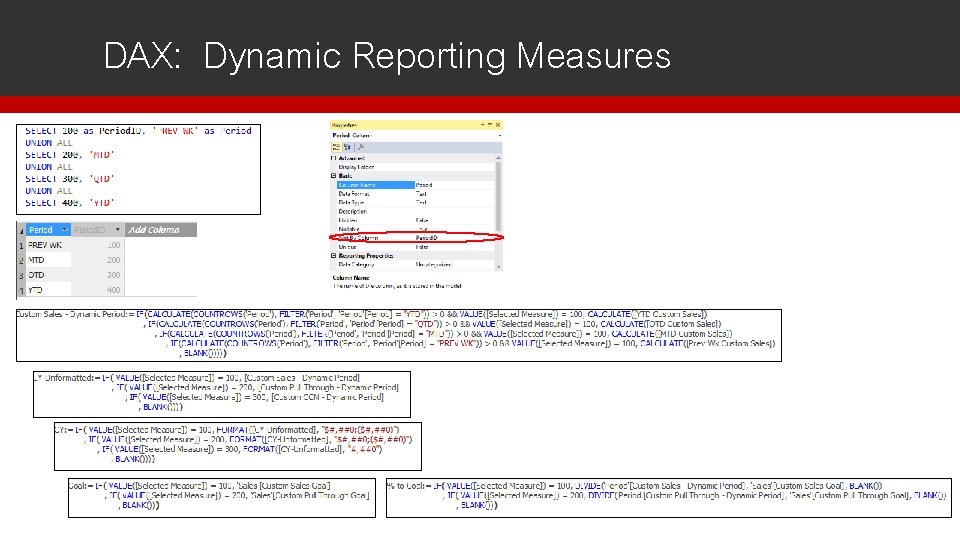
Task: Open the PeriodID column filter dropdown
Action: coord(118,230)
